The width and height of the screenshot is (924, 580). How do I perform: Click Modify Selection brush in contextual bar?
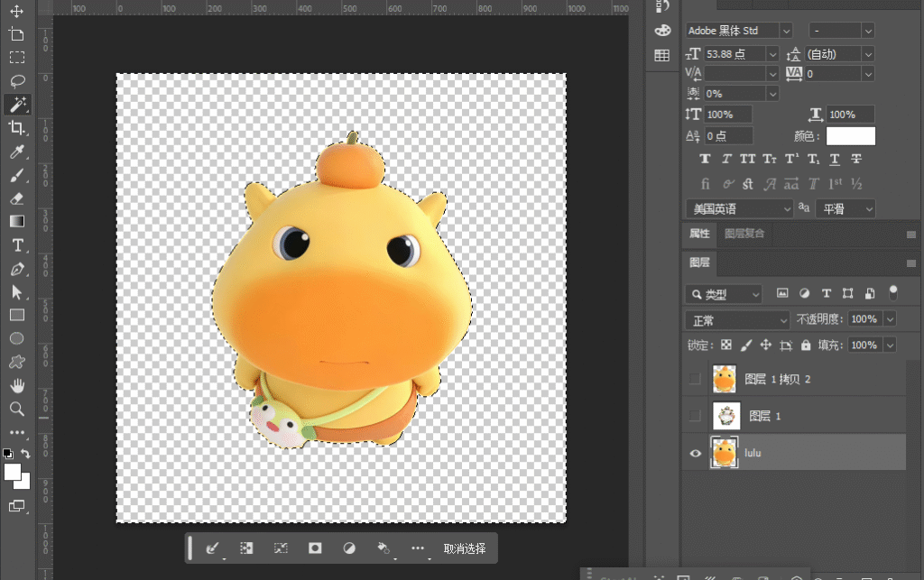[x=213, y=548]
